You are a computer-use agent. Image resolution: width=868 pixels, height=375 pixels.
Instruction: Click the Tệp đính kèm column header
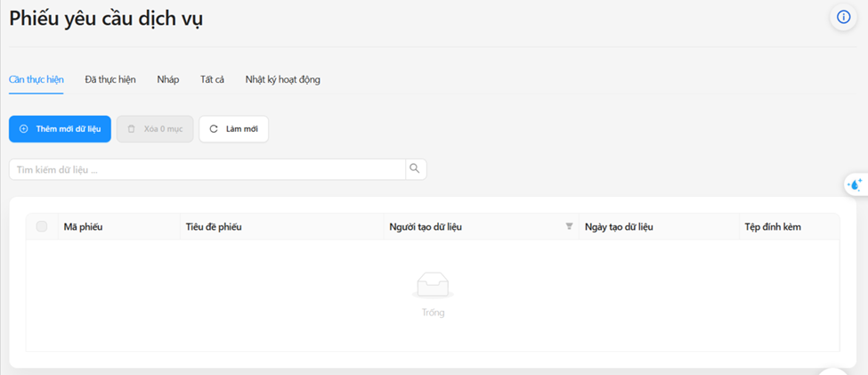pos(773,227)
